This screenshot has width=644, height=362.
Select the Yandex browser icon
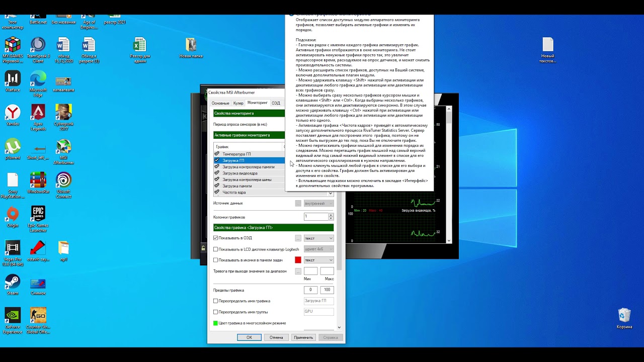tap(13, 115)
